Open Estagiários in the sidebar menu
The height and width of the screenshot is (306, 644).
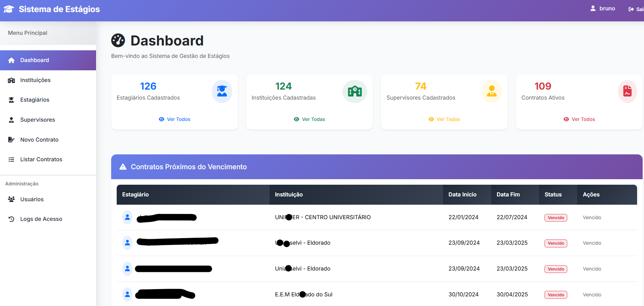[34, 100]
